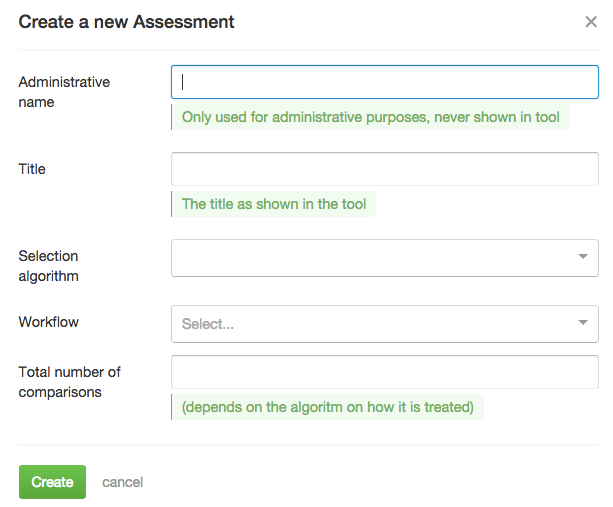Screen dimensions: 613x507
Task: Click the 'Workflow' label
Action: (48, 322)
